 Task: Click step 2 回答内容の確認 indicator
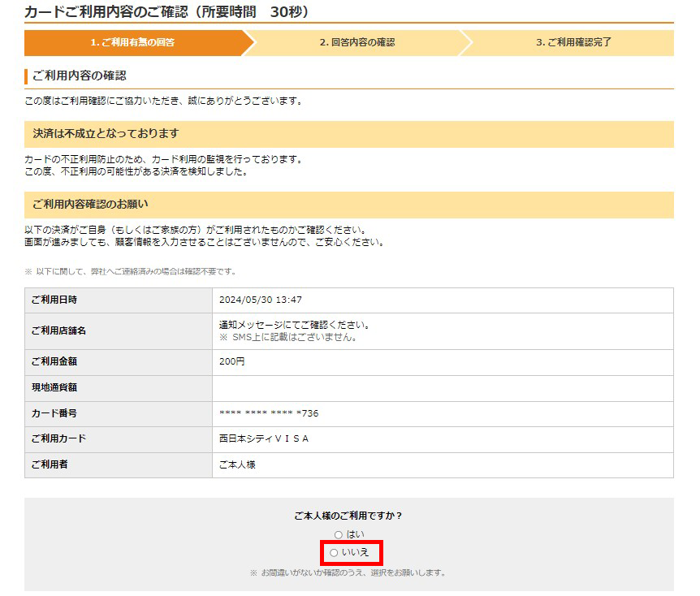point(354,43)
